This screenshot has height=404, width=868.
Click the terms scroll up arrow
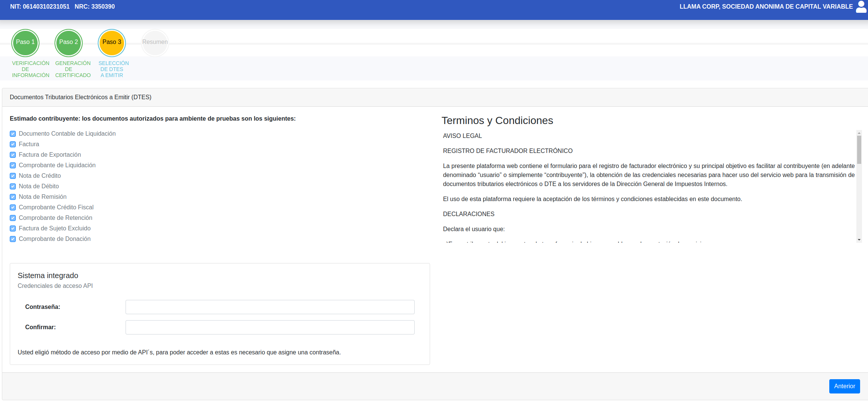(x=859, y=133)
